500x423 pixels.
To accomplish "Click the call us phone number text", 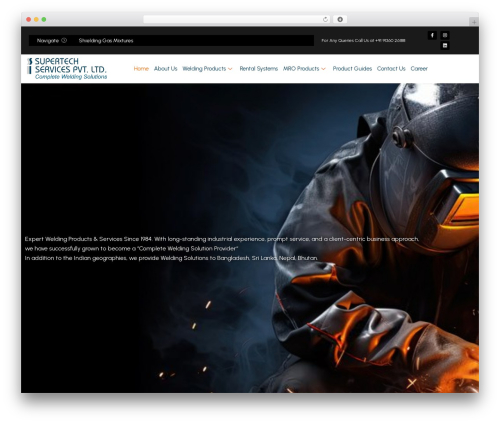I will tap(363, 40).
